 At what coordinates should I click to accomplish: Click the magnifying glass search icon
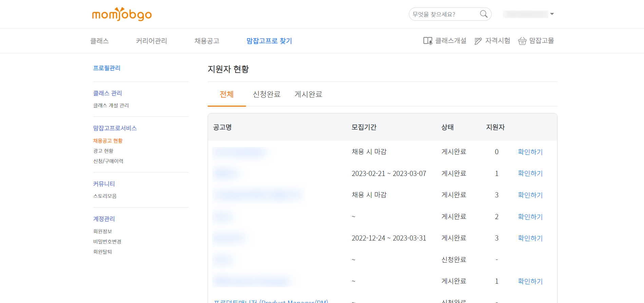tap(484, 14)
